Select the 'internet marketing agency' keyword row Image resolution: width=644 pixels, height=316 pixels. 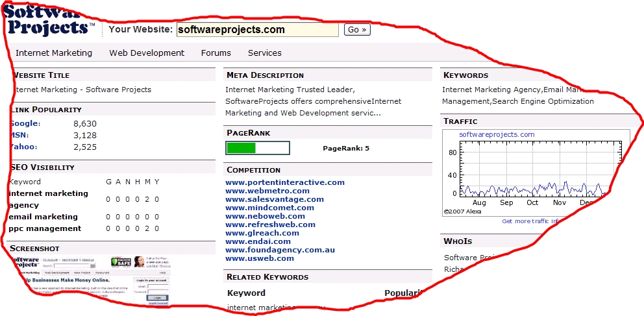point(84,199)
